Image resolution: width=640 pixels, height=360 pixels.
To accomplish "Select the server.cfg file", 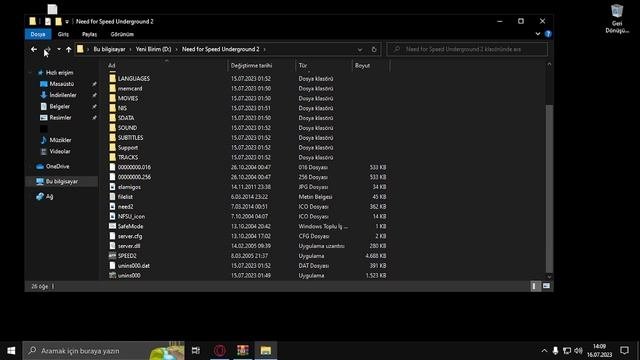I will 130,236.
